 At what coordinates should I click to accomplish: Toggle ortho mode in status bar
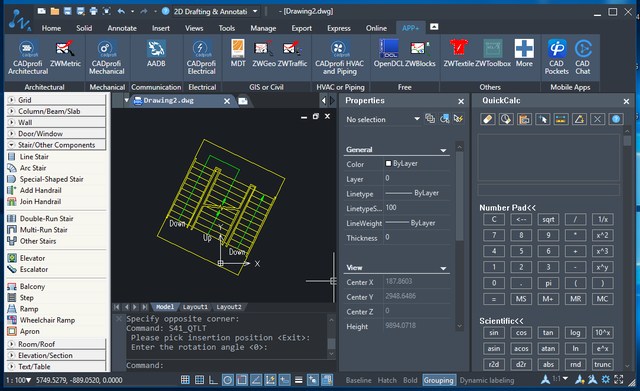(x=213, y=380)
